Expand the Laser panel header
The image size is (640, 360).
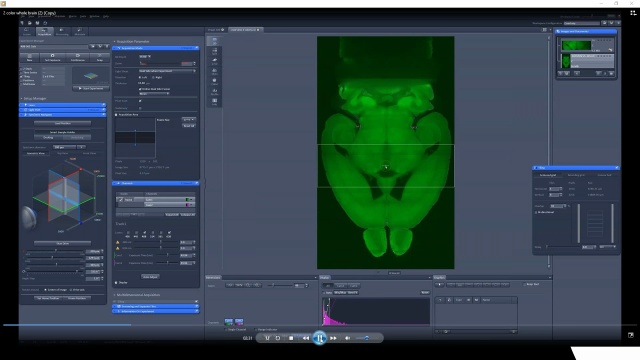tap(62, 105)
